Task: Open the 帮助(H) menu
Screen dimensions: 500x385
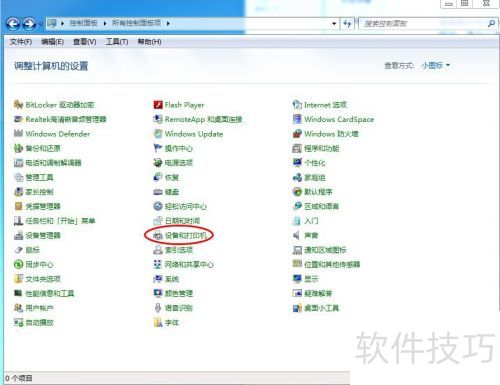Action: [149, 42]
